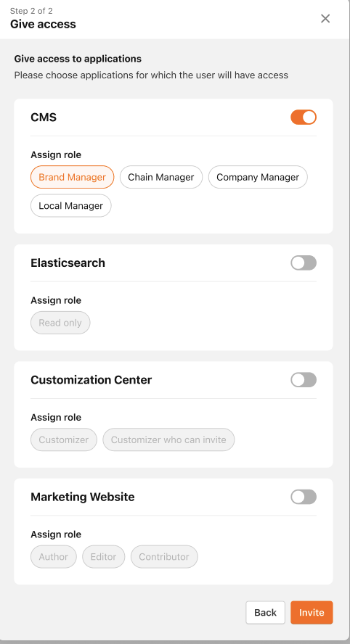Enable Elasticsearch access toggle

click(x=304, y=263)
